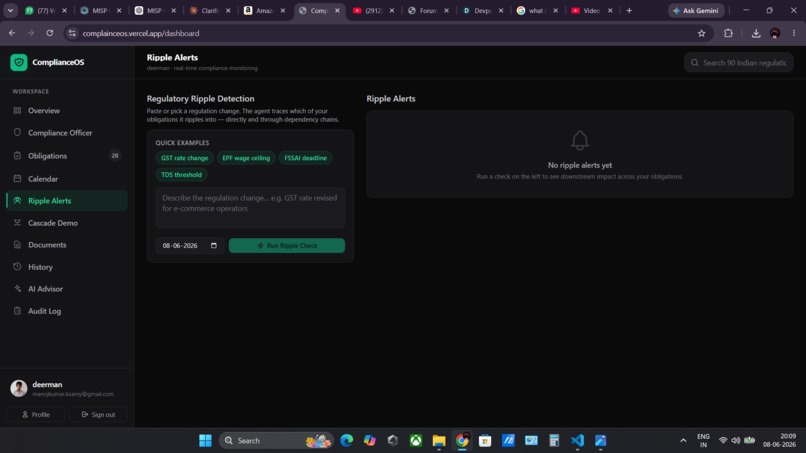
Task: Open Xbox app from taskbar
Action: tap(416, 441)
